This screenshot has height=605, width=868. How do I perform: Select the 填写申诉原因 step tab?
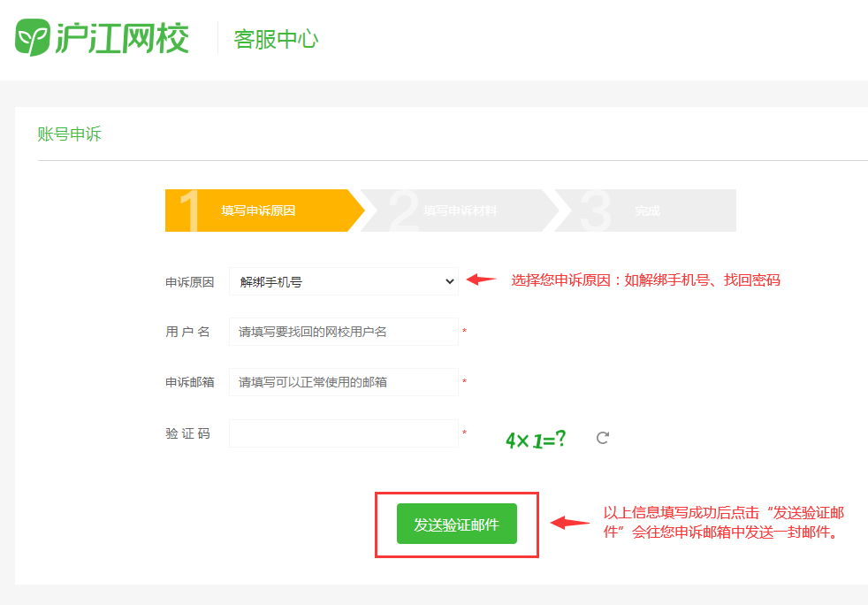pyautogui.click(x=258, y=211)
